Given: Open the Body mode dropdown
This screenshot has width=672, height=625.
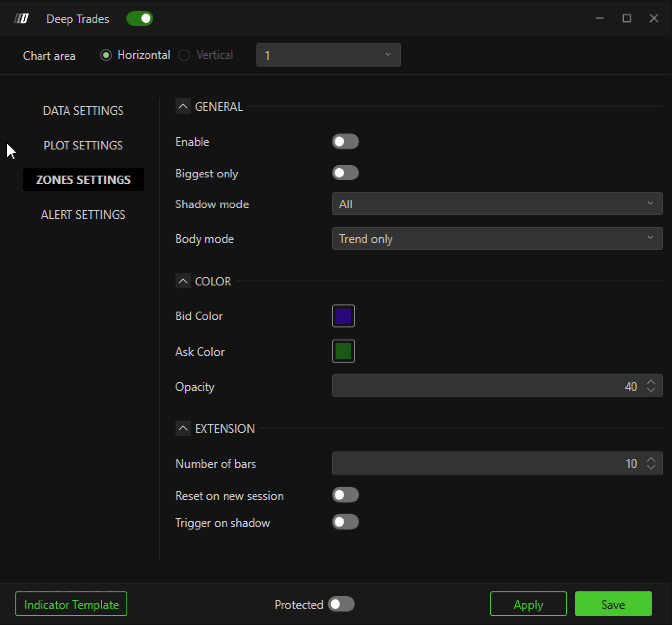Looking at the screenshot, I should (497, 238).
